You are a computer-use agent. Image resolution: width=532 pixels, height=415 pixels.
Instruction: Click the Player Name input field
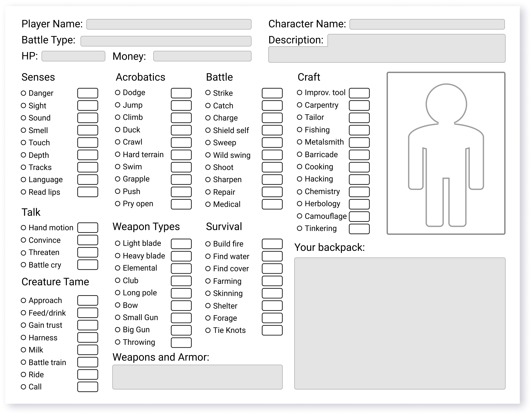pos(169,24)
